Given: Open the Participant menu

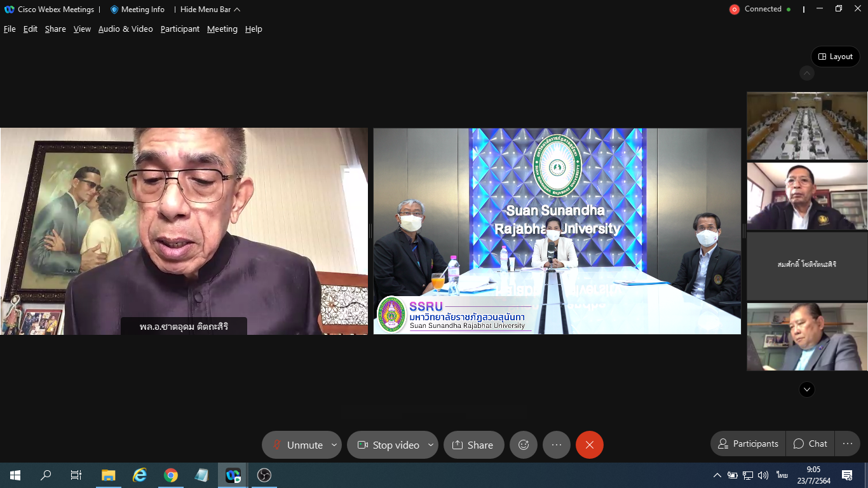Looking at the screenshot, I should tap(180, 29).
